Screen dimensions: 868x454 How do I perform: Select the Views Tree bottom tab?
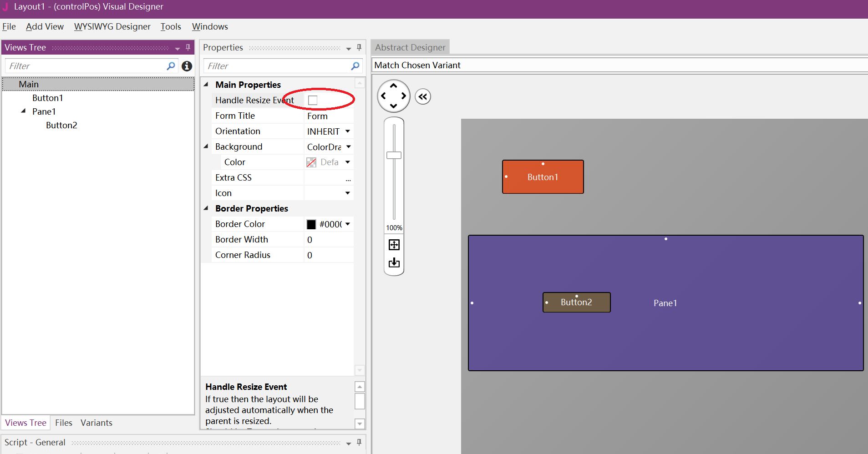click(x=25, y=423)
